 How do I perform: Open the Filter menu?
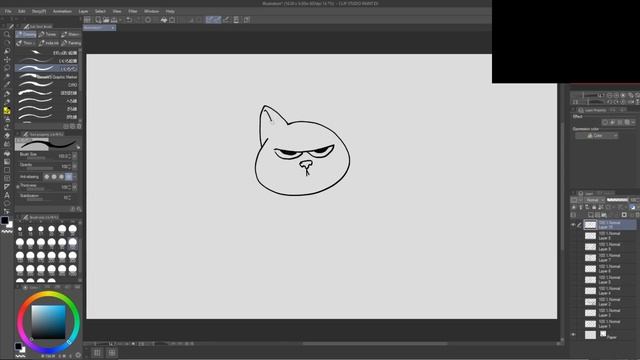(133, 11)
